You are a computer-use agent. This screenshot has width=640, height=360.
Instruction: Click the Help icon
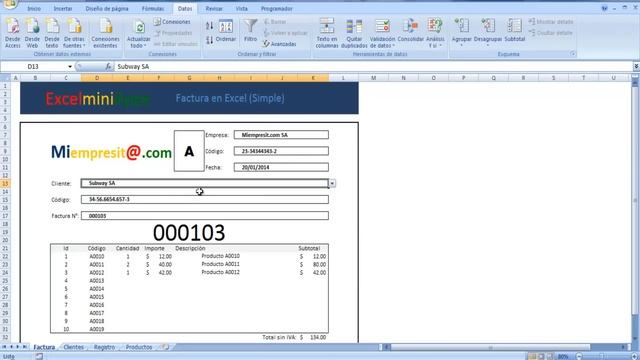(604, 8)
